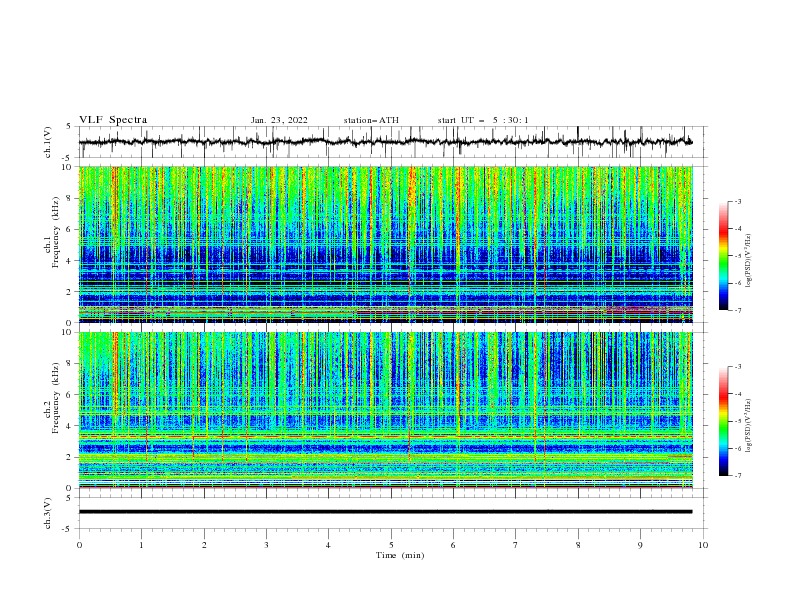Click the "ch.3(V)" axis label

click(x=48, y=513)
